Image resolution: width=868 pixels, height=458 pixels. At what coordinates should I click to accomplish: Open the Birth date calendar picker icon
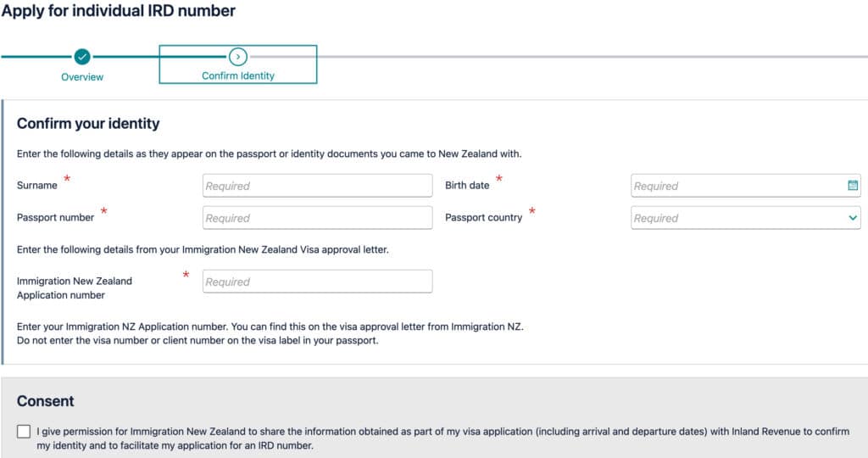[x=853, y=186]
